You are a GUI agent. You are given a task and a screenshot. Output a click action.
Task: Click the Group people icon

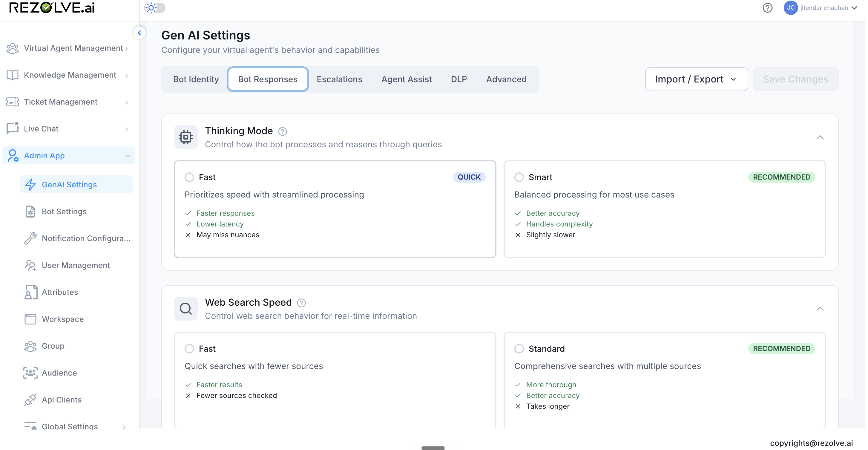click(x=30, y=346)
